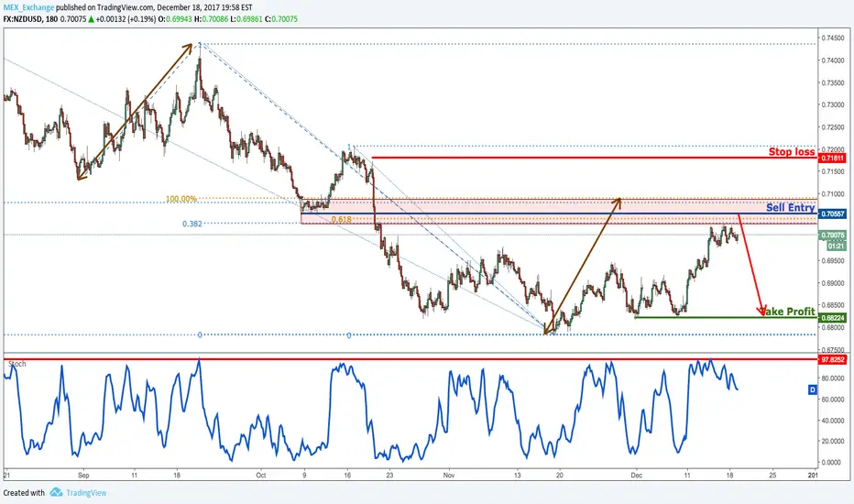Select the low price L:0.69861
This screenshot has width=854, height=504.
click(246, 19)
